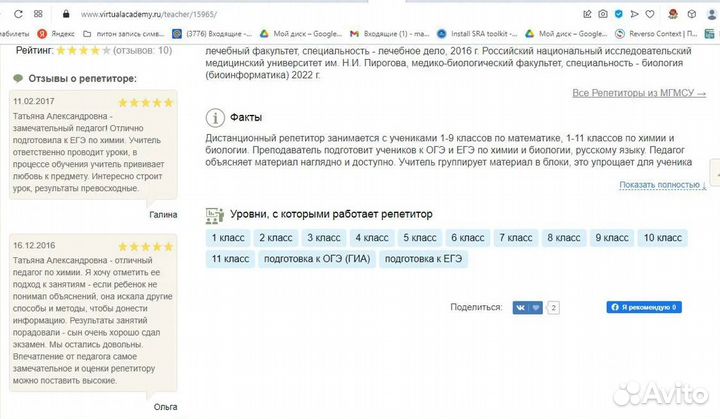Open Install SRA toolkit bookmark

point(477,34)
